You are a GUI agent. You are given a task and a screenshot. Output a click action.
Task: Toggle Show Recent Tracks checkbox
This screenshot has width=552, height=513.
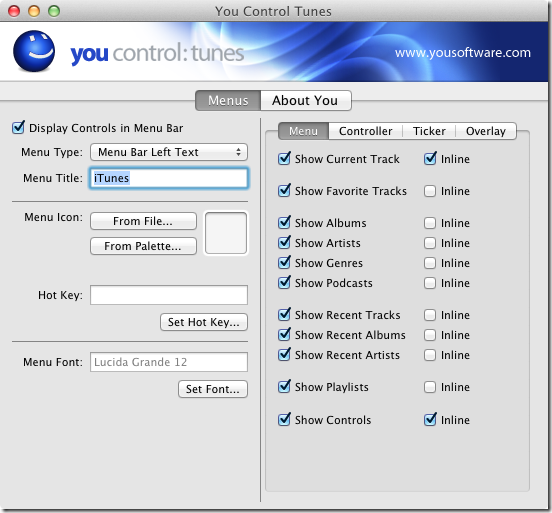point(284,315)
